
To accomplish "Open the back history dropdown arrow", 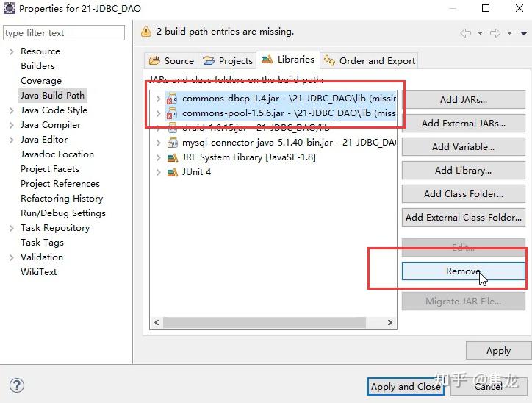I will click(480, 33).
